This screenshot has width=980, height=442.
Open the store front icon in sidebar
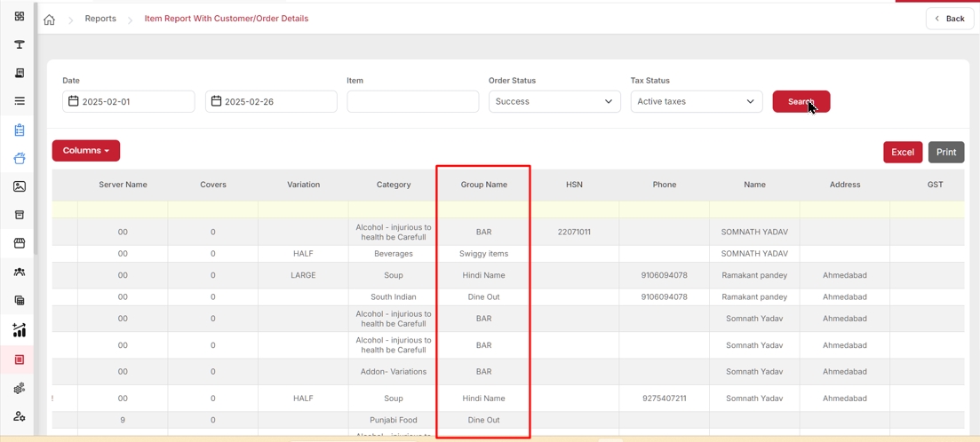point(20,243)
